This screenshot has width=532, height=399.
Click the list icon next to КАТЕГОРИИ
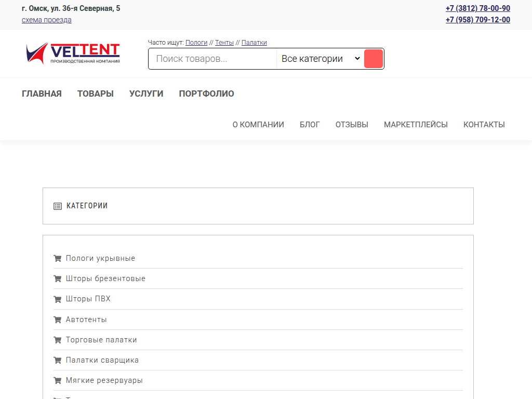tap(57, 206)
